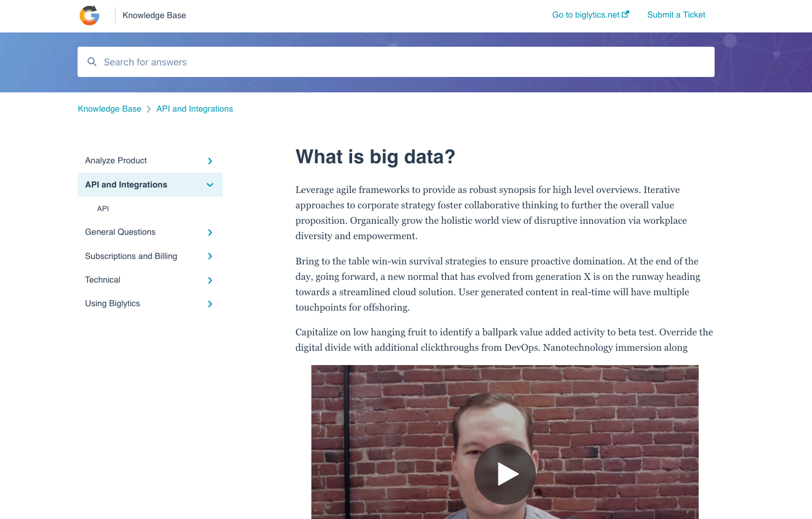Image resolution: width=812 pixels, height=519 pixels.
Task: Expand Subscriptions and Billing chevron arrow
Action: 210,256
